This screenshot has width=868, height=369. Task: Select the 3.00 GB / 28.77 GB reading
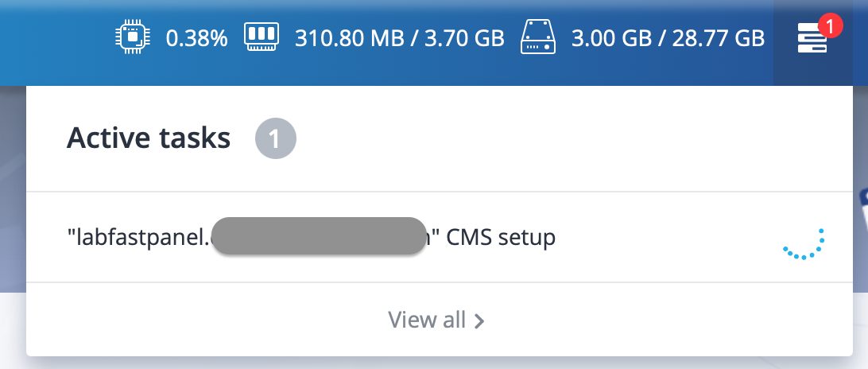point(668,38)
